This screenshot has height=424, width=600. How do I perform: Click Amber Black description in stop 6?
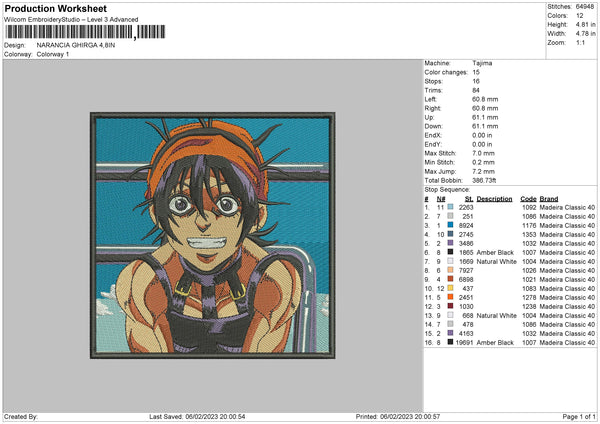pos(495,253)
